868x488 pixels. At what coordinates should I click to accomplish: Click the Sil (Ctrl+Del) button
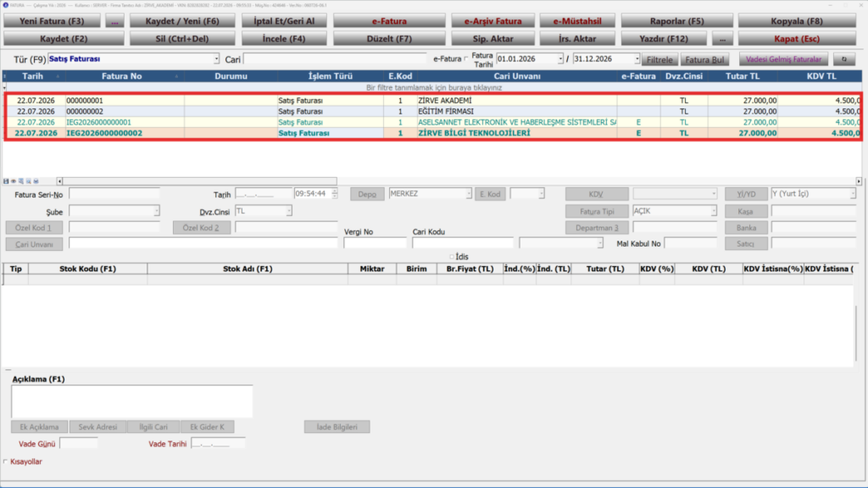[x=182, y=39]
